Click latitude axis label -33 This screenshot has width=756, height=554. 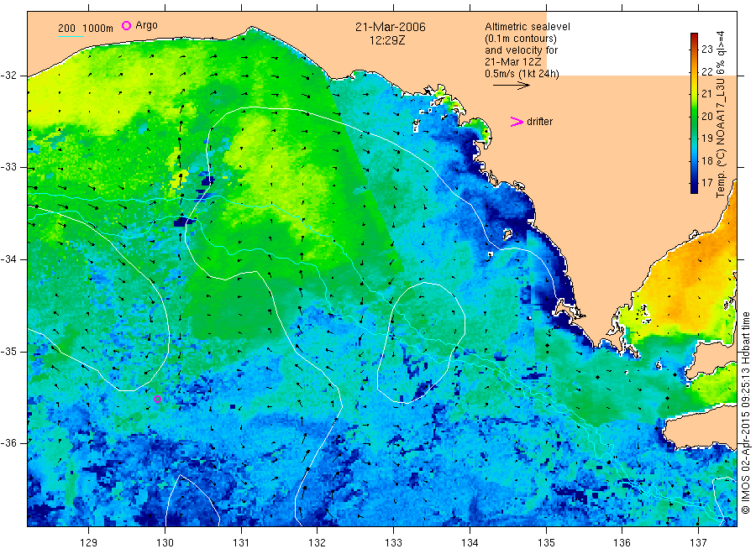click(9, 167)
